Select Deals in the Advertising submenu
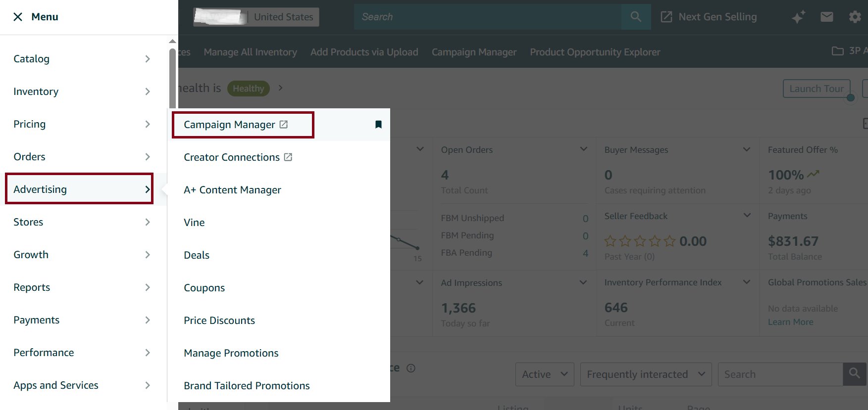 [x=197, y=255]
